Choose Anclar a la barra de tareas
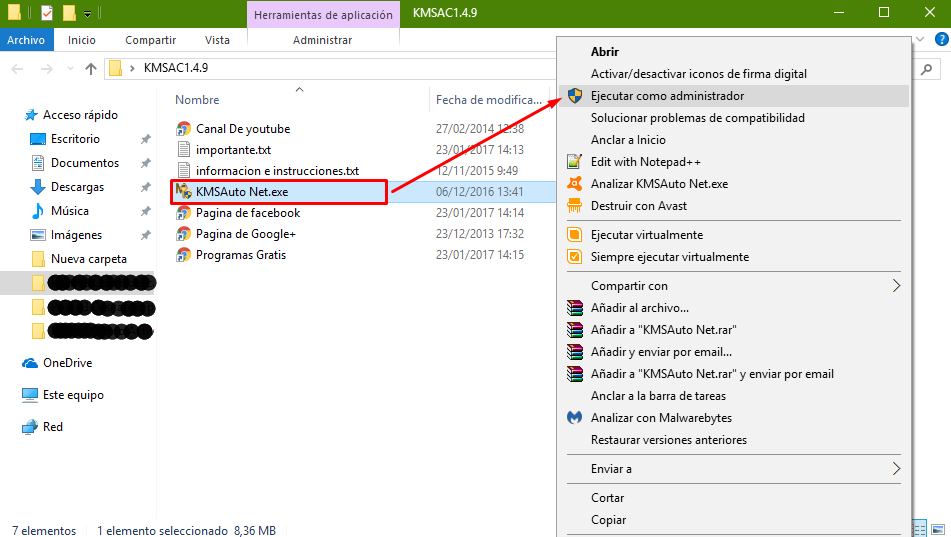 734,396
